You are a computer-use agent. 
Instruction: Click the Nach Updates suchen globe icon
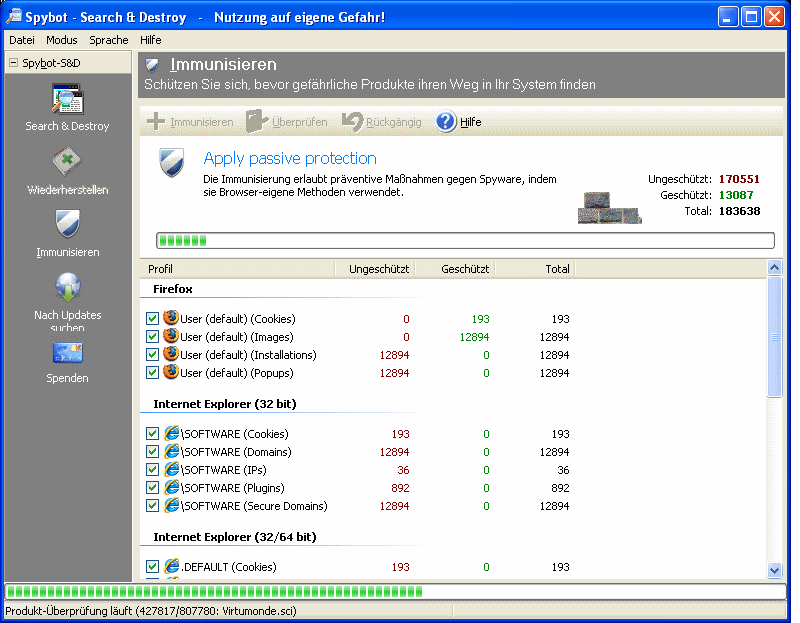tap(67, 286)
